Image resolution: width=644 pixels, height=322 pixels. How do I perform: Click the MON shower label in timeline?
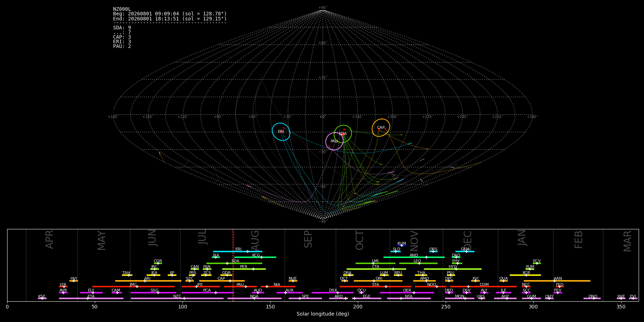[x=460, y=297]
